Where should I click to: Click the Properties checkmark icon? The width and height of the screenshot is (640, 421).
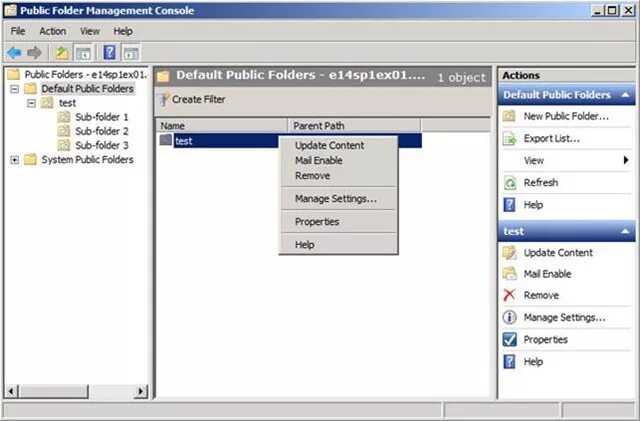(509, 339)
